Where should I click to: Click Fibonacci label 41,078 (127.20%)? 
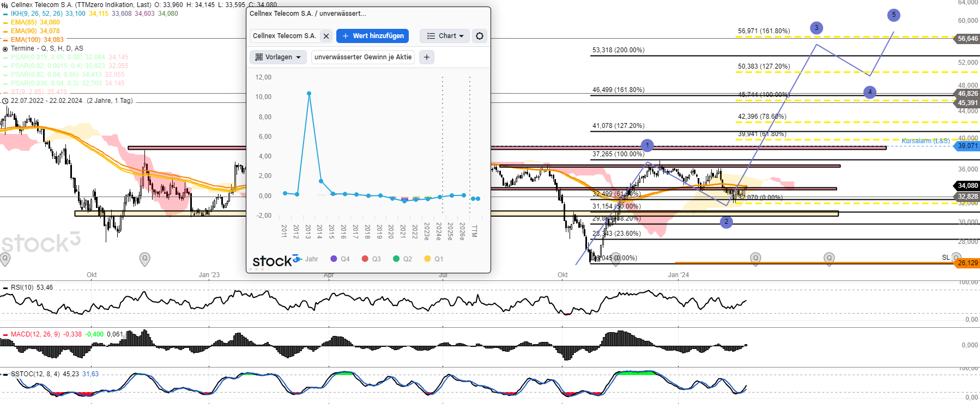[618, 126]
